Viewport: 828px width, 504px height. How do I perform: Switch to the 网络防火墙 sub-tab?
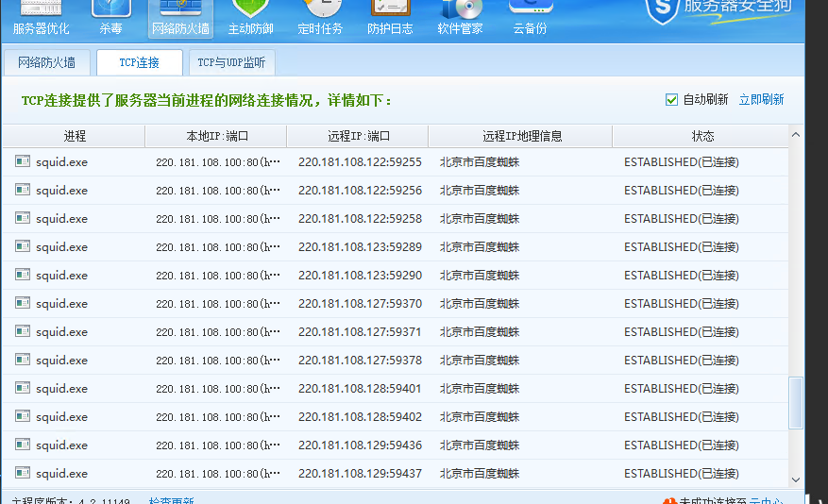pyautogui.click(x=46, y=63)
